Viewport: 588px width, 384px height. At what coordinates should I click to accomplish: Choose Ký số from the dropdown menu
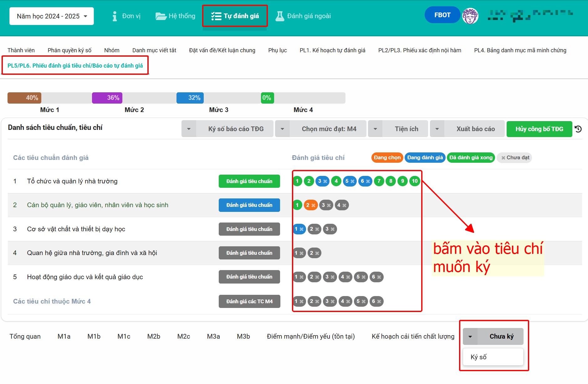(478, 357)
